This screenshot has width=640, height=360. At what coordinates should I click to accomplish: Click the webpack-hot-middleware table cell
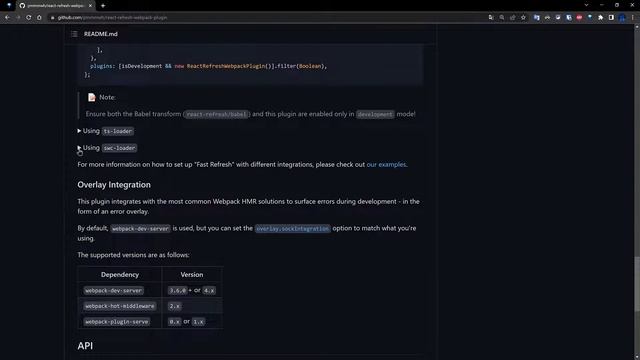point(120,306)
